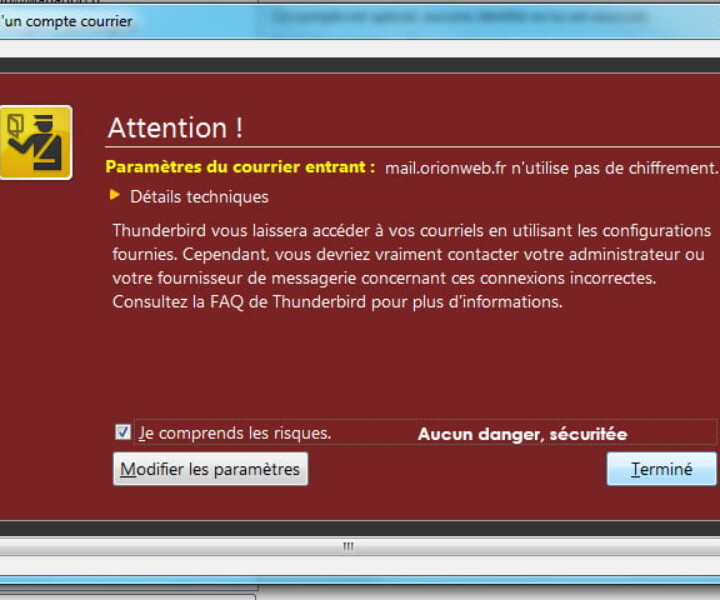The width and height of the screenshot is (720, 600).
Task: Select the 'un compte courrier' window title
Action: [x=67, y=21]
